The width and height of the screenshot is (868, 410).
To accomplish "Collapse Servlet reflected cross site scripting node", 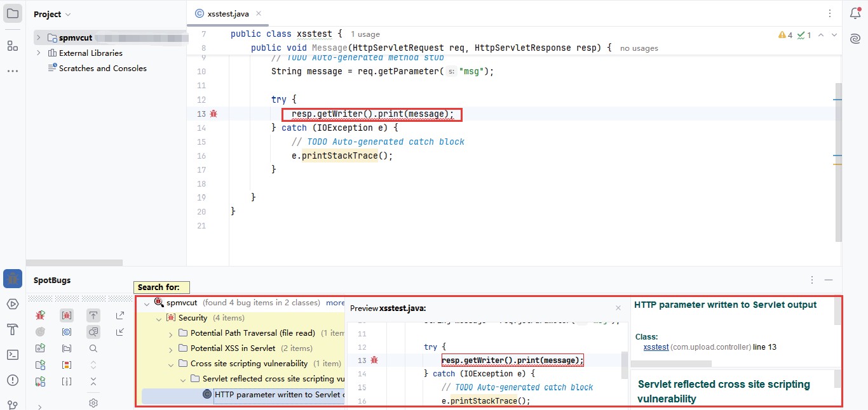I will [183, 380].
